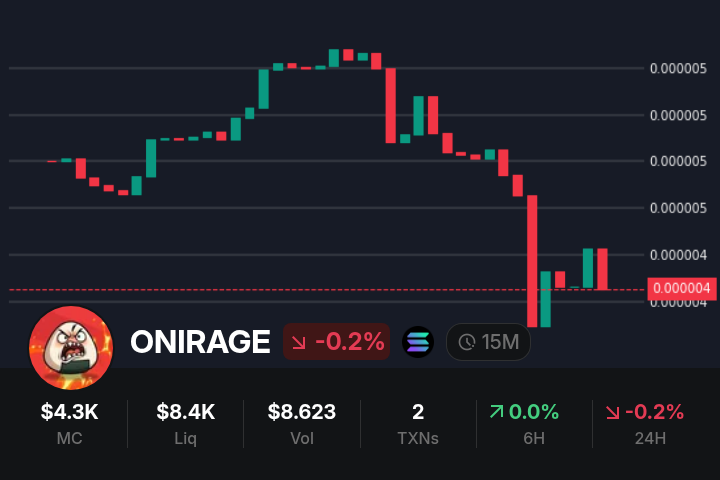Click the TXNs count showing 2
The height and width of the screenshot is (480, 720).
pyautogui.click(x=418, y=411)
